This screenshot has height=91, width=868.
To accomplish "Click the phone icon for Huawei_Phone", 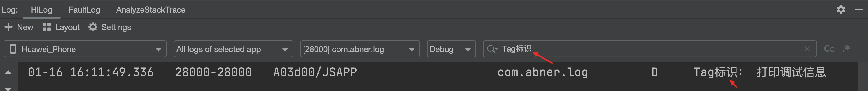I will tap(13, 49).
